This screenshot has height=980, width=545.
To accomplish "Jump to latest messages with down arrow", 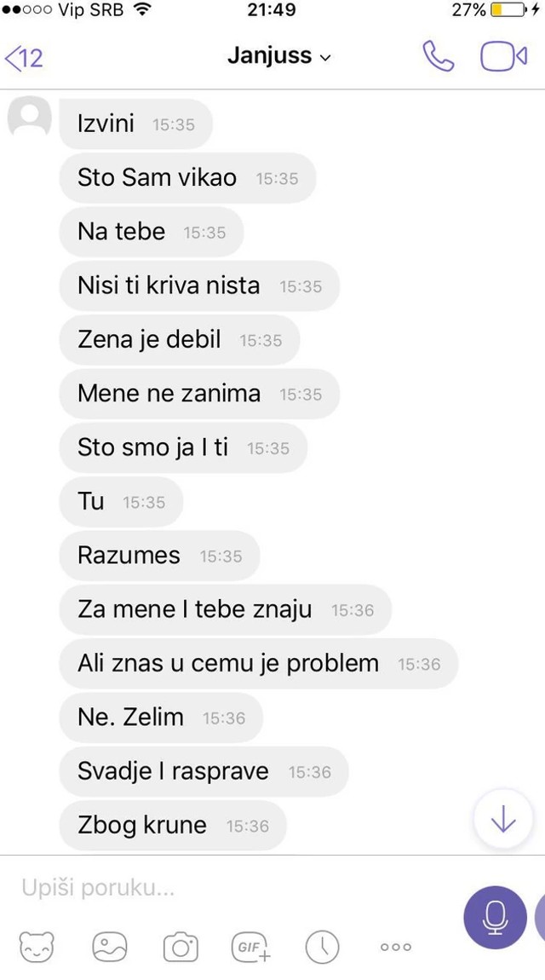I will coord(503,818).
